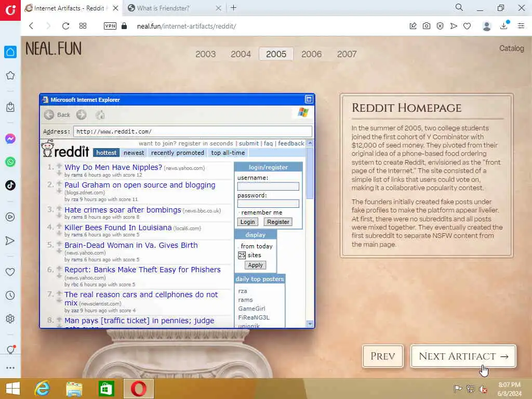Take a snapshot with camera icon

coord(427,26)
